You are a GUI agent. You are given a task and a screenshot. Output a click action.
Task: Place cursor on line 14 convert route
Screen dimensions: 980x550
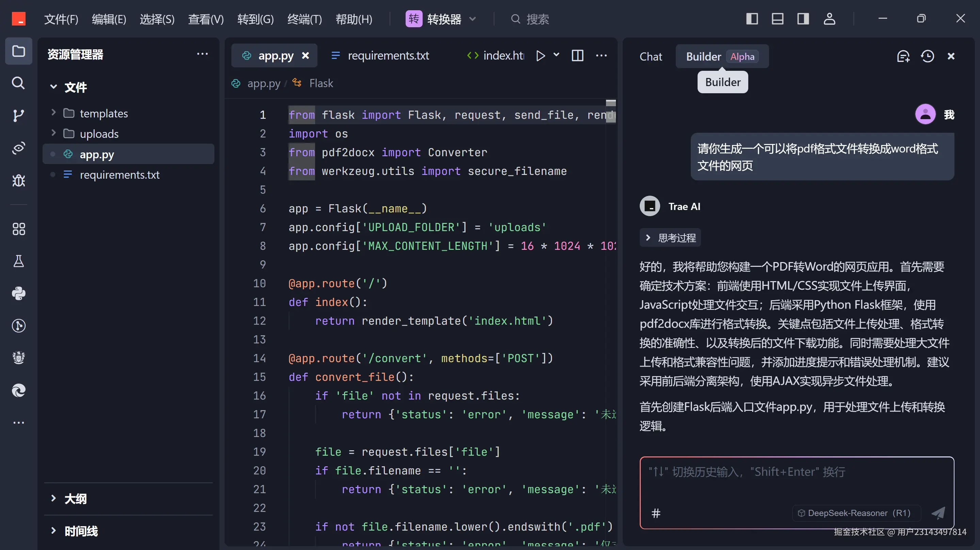[420, 358]
